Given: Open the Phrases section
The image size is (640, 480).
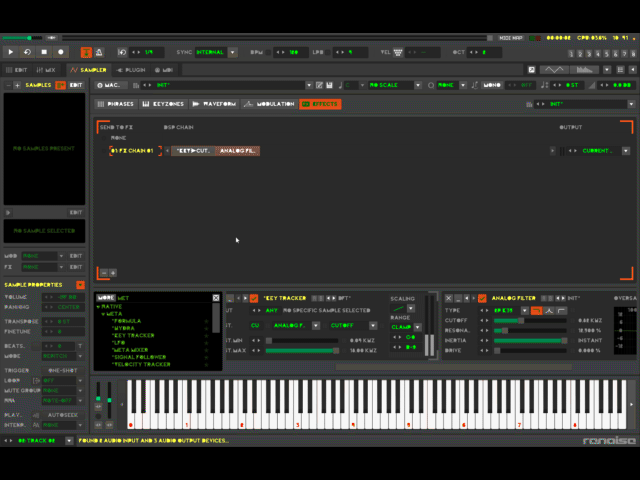Looking at the screenshot, I should click(116, 104).
